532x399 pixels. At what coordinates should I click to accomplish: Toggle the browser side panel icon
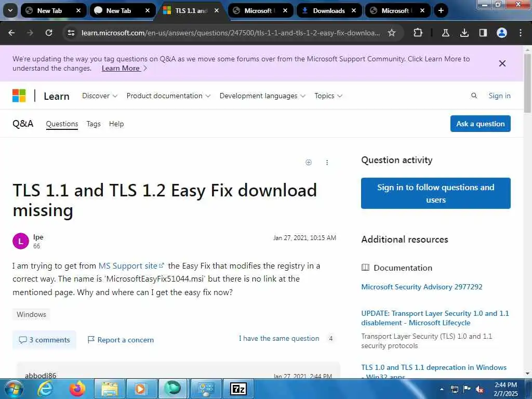click(483, 33)
